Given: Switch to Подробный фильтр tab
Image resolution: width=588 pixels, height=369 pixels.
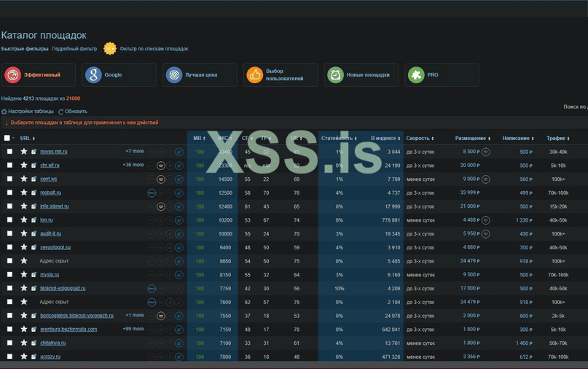Looking at the screenshot, I should (x=74, y=49).
